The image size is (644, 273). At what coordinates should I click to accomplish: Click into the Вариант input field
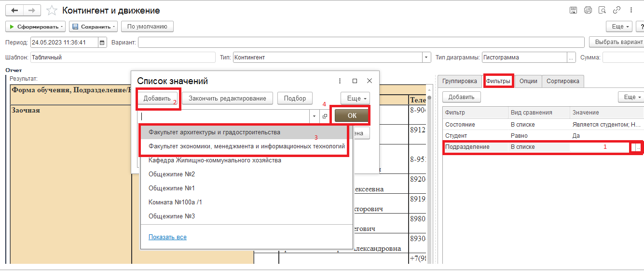361,43
